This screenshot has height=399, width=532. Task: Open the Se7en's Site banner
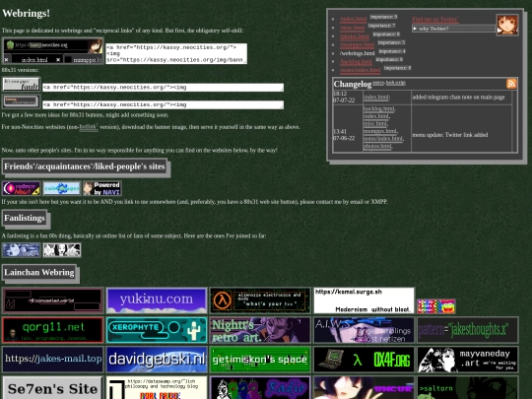coord(52,388)
